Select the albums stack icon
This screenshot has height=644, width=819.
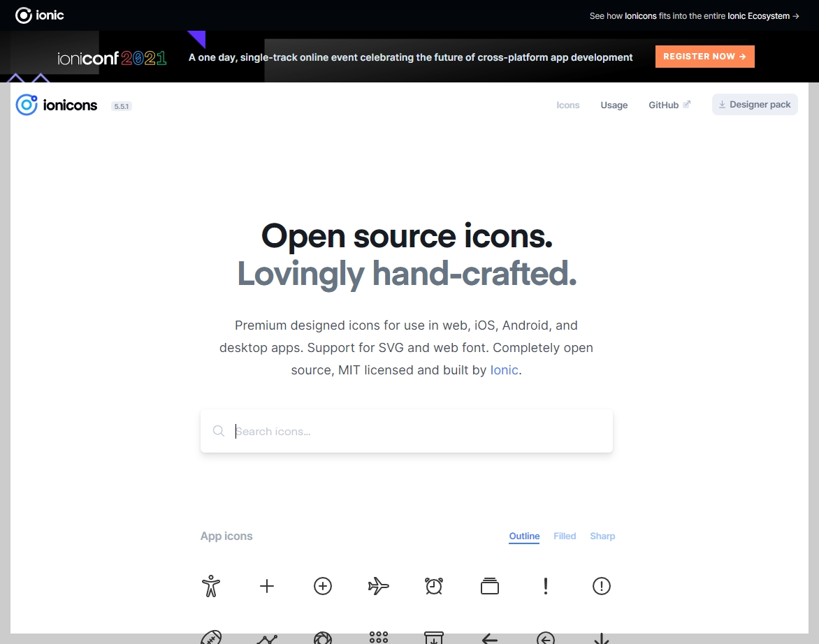coord(490,585)
